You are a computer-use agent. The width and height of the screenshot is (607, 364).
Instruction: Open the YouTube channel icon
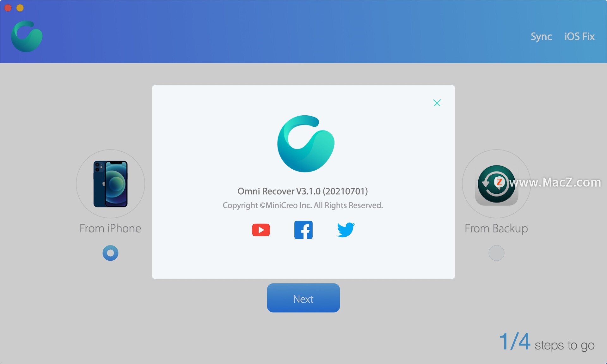(x=261, y=230)
